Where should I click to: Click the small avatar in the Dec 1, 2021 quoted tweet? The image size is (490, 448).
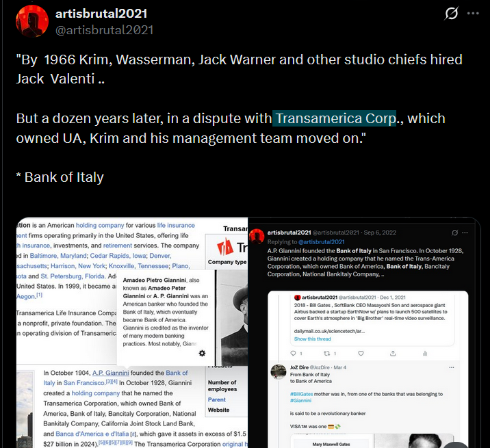click(298, 298)
